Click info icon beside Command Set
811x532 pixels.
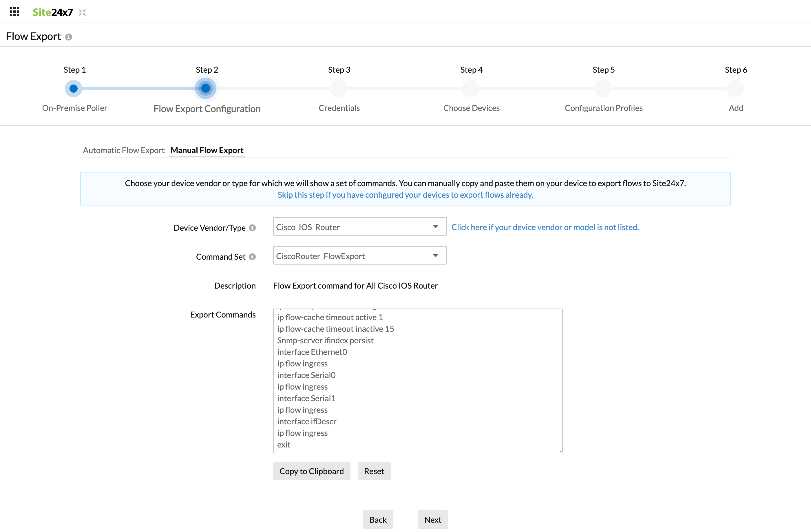252,257
